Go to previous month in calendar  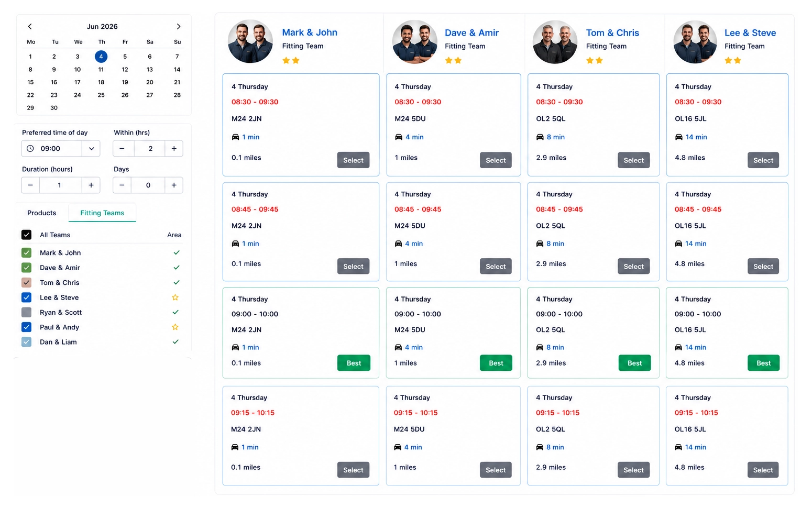coord(30,26)
